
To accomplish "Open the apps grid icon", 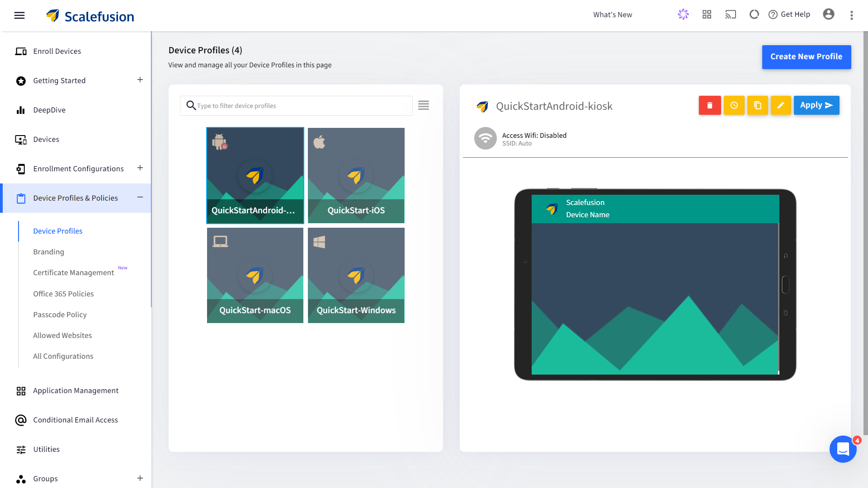I will [707, 14].
